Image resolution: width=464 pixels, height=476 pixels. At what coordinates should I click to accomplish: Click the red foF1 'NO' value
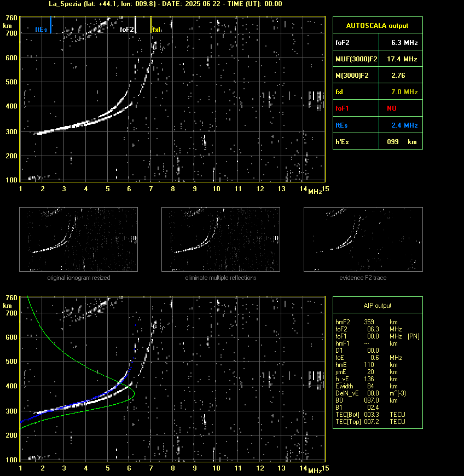tap(392, 108)
